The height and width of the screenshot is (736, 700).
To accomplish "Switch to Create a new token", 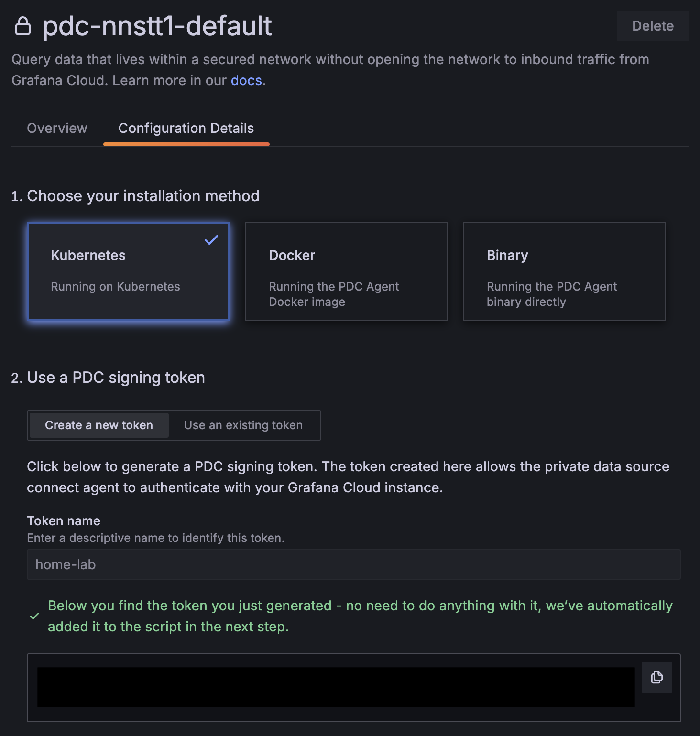I will pos(99,425).
